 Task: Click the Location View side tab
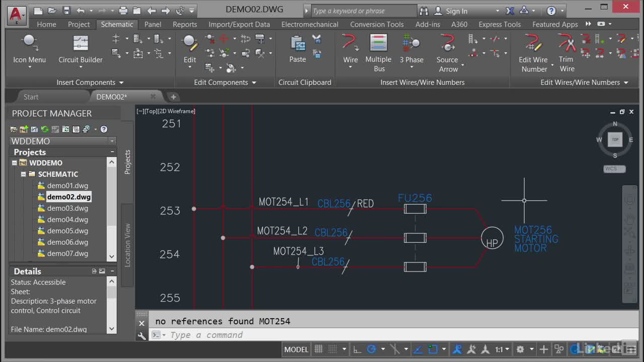pos(127,245)
